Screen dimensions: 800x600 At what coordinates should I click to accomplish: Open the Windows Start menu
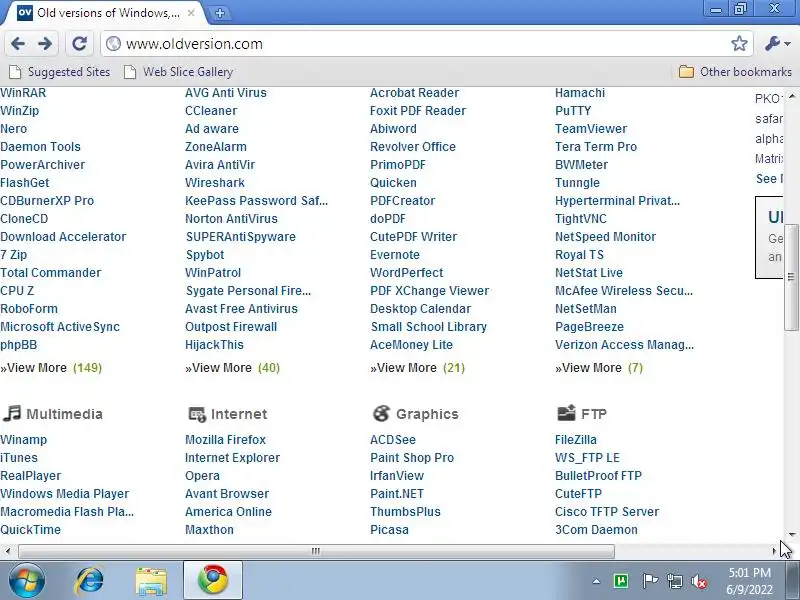click(x=26, y=581)
